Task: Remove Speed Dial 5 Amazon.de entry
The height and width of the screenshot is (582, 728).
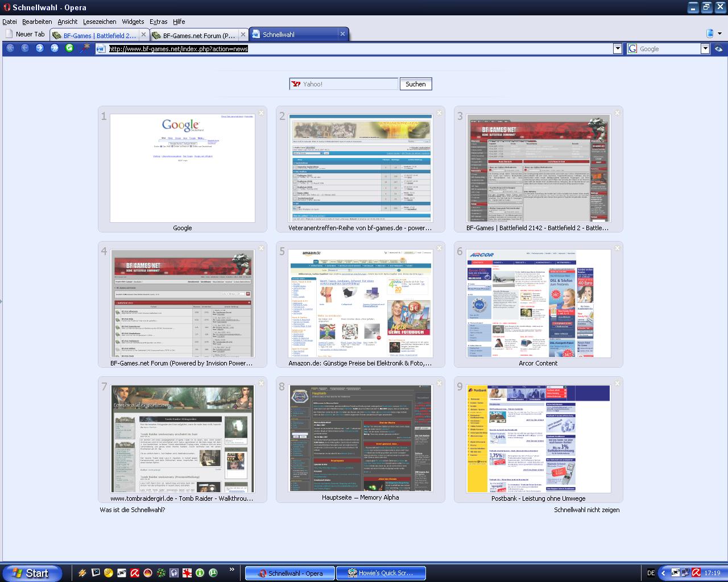Action: point(439,248)
